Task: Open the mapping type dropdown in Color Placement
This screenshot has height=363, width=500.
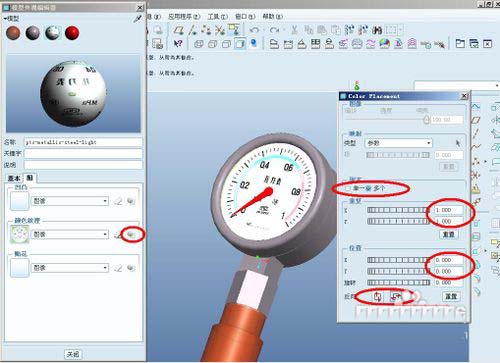Action: click(x=398, y=143)
